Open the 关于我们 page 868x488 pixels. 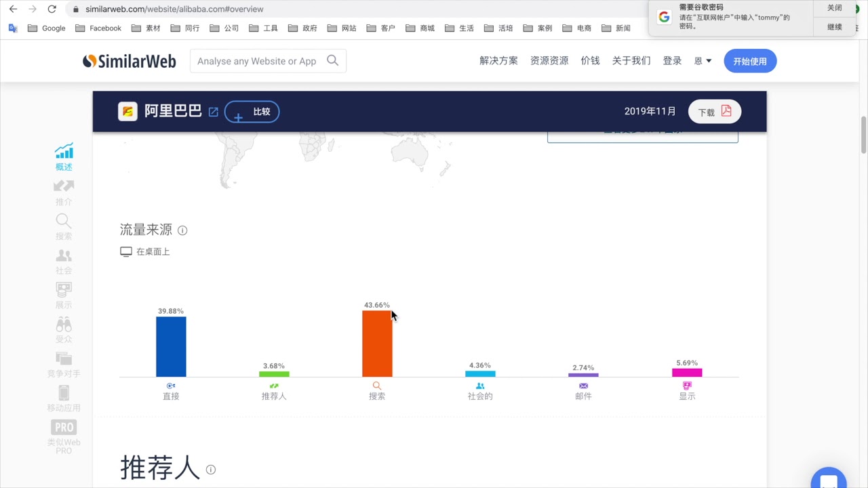coord(631,61)
